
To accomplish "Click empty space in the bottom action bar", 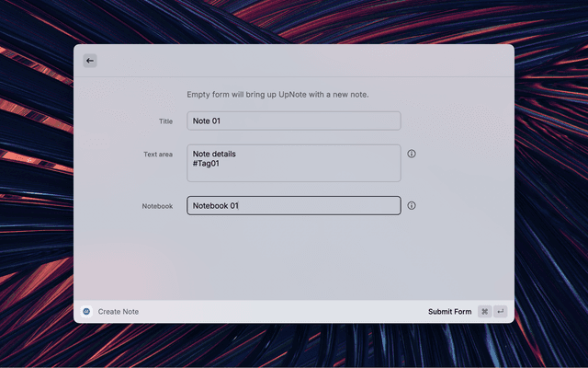I will pos(276,312).
